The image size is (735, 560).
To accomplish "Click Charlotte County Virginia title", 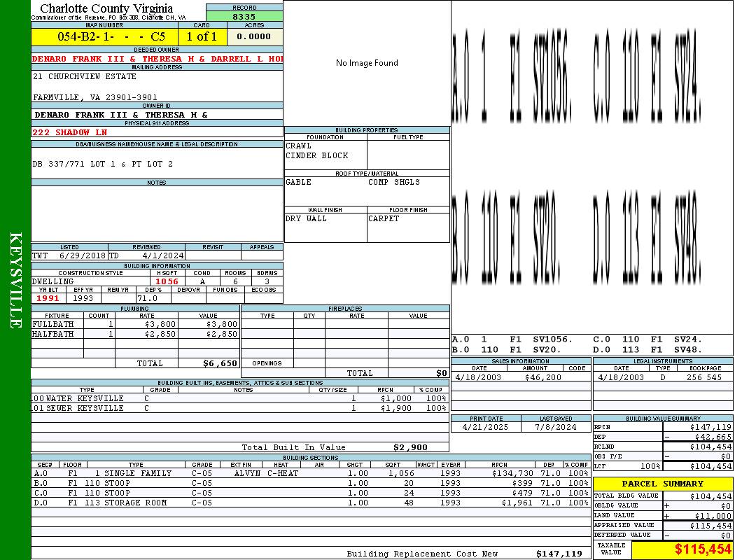I will [x=106, y=8].
